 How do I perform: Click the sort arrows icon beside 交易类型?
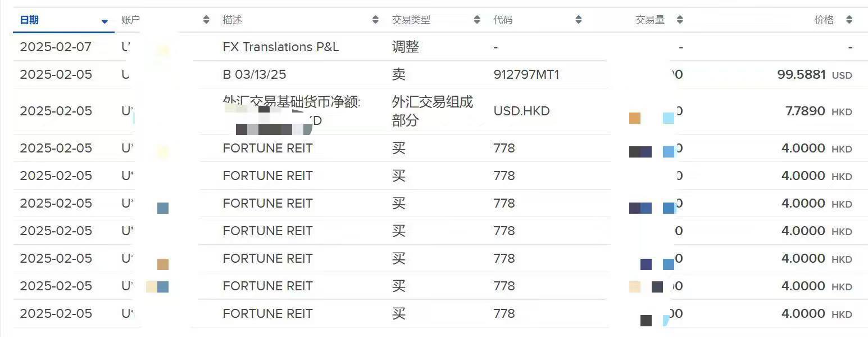coord(477,20)
